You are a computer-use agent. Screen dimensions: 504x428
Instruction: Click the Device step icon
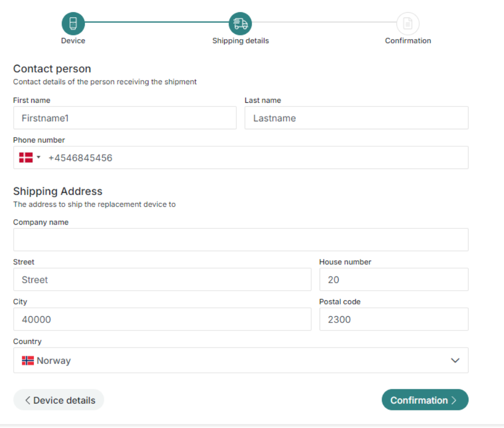[73, 23]
